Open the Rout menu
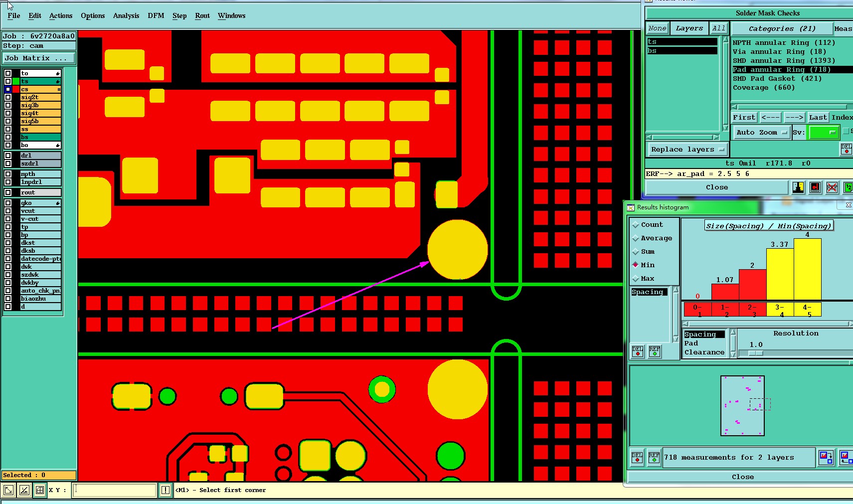This screenshot has width=853, height=504. point(202,16)
